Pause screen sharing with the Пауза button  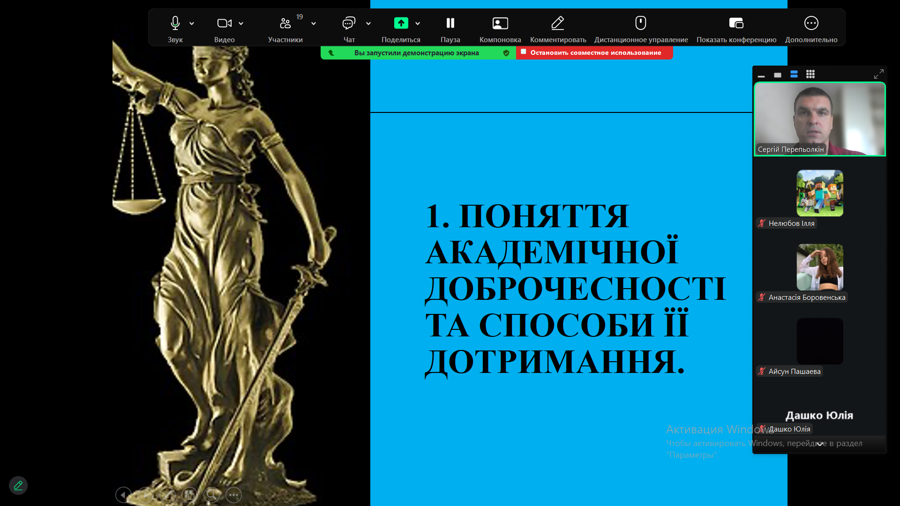pos(450,23)
